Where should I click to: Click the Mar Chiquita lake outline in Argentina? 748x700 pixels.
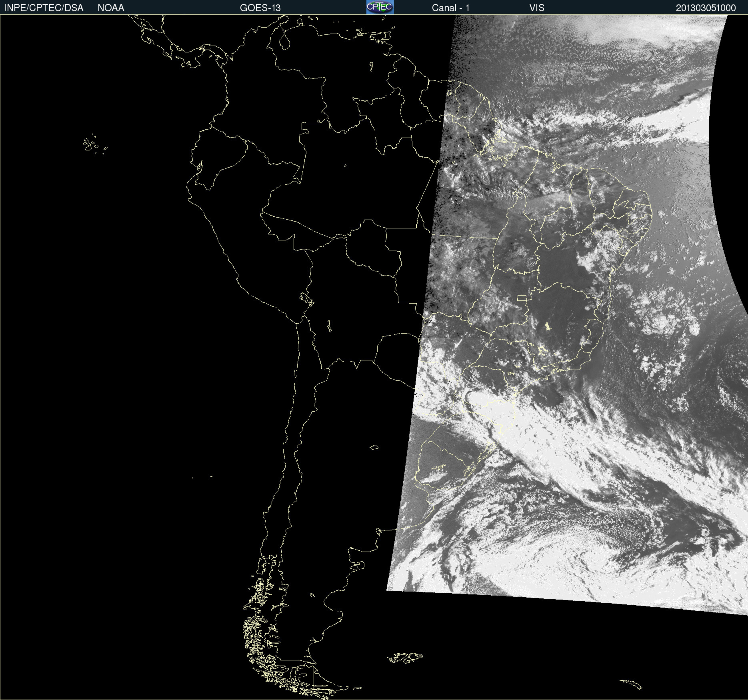point(374,447)
